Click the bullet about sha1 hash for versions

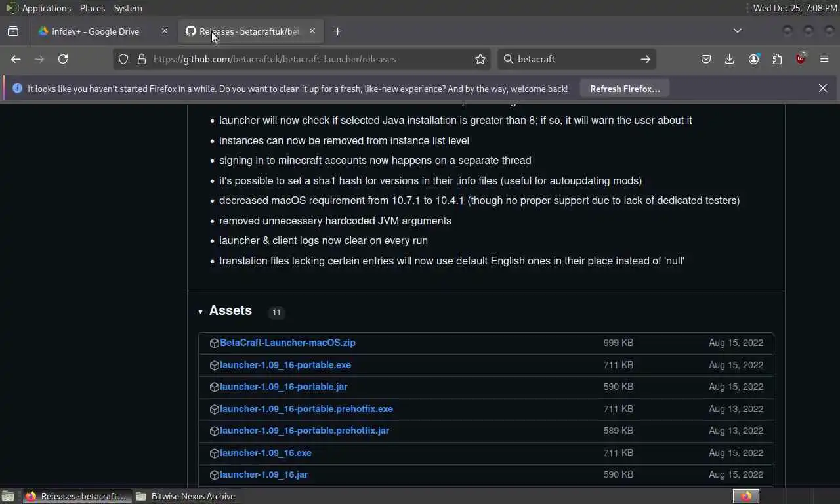pos(430,180)
